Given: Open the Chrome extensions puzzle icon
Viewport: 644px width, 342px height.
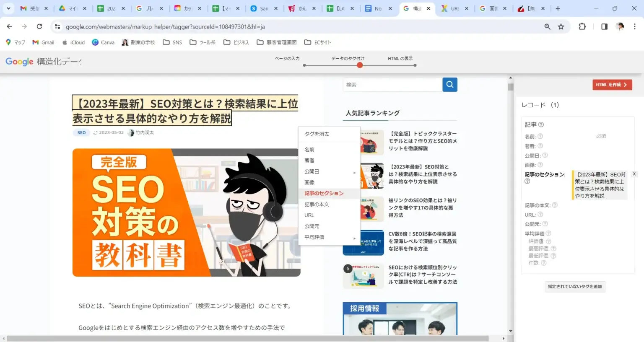Looking at the screenshot, I should click(x=582, y=26).
